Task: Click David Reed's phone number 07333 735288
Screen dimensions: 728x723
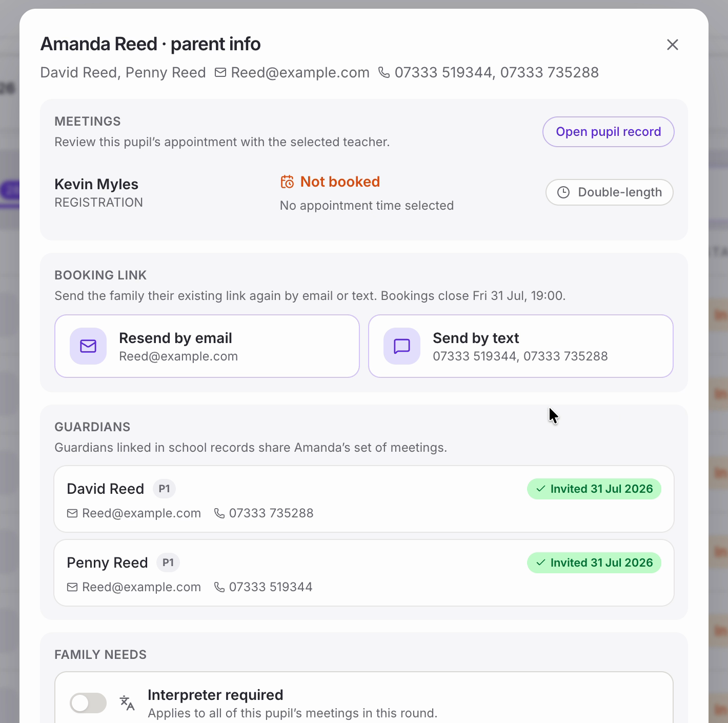Action: (x=271, y=513)
